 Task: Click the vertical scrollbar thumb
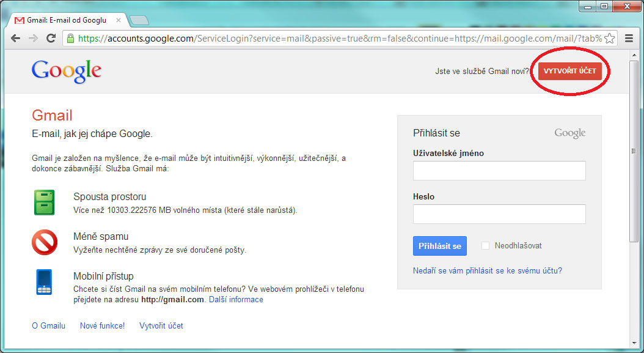[x=634, y=151]
